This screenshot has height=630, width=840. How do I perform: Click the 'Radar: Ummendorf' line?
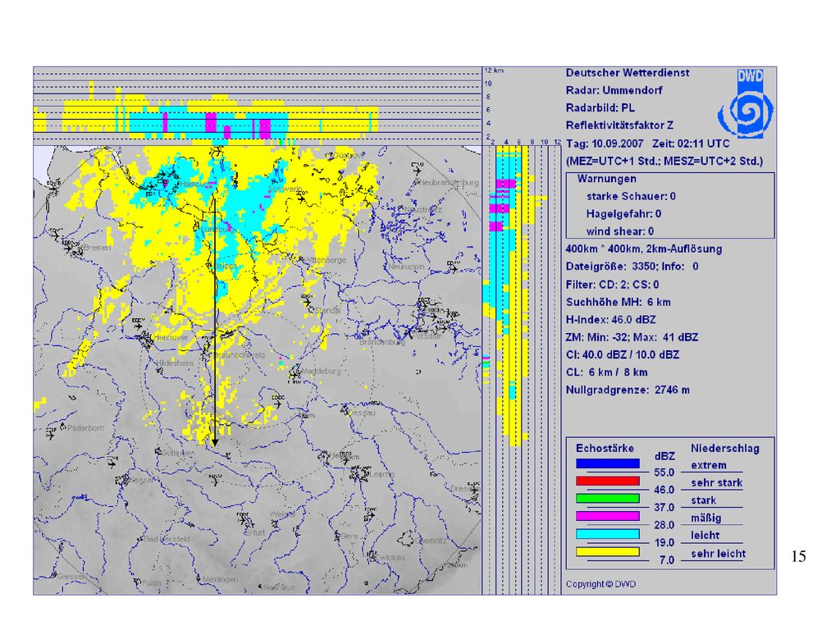pyautogui.click(x=614, y=90)
